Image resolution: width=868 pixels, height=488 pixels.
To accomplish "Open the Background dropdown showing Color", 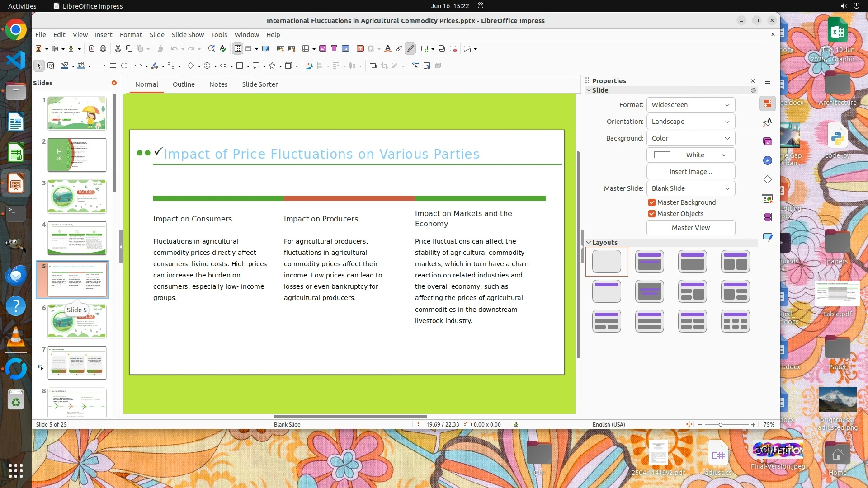I will pyautogui.click(x=690, y=138).
